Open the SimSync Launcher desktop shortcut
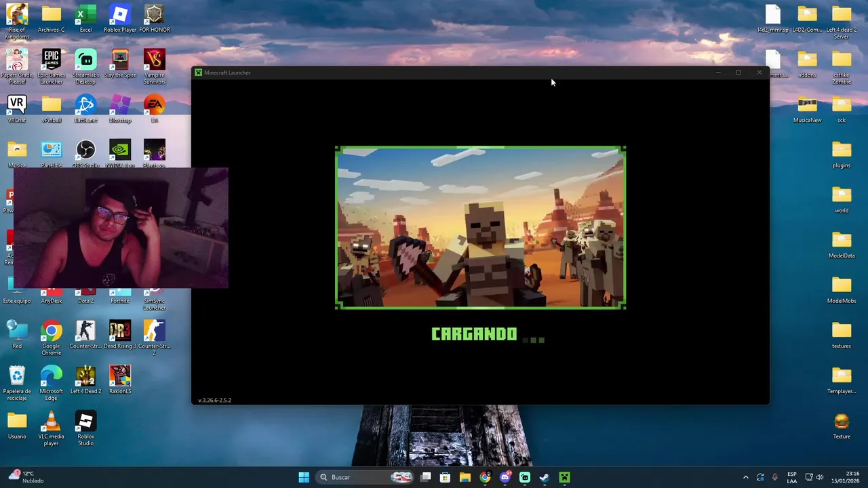This screenshot has width=868, height=488. (x=154, y=299)
